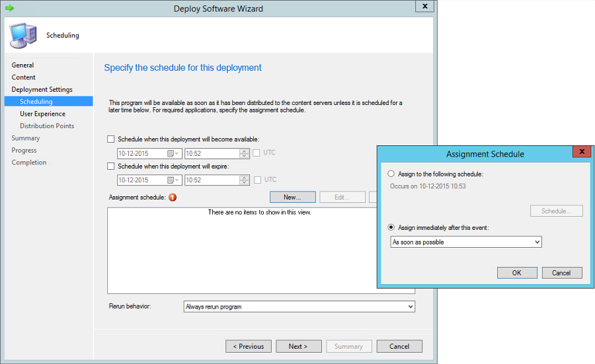Adjust the available time spinner arrows

click(x=245, y=153)
